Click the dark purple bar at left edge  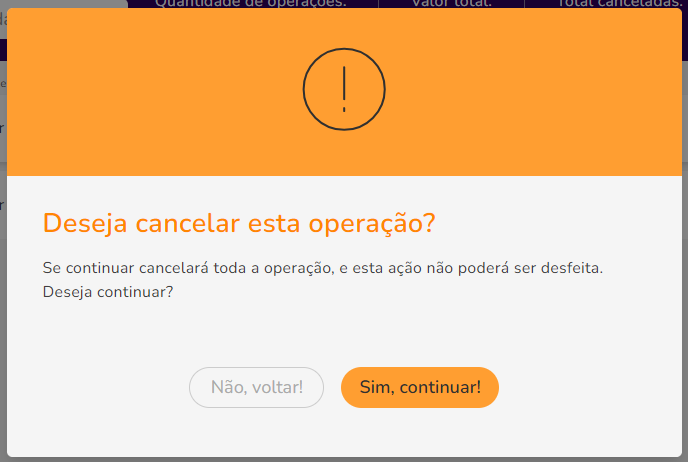(x=3, y=50)
